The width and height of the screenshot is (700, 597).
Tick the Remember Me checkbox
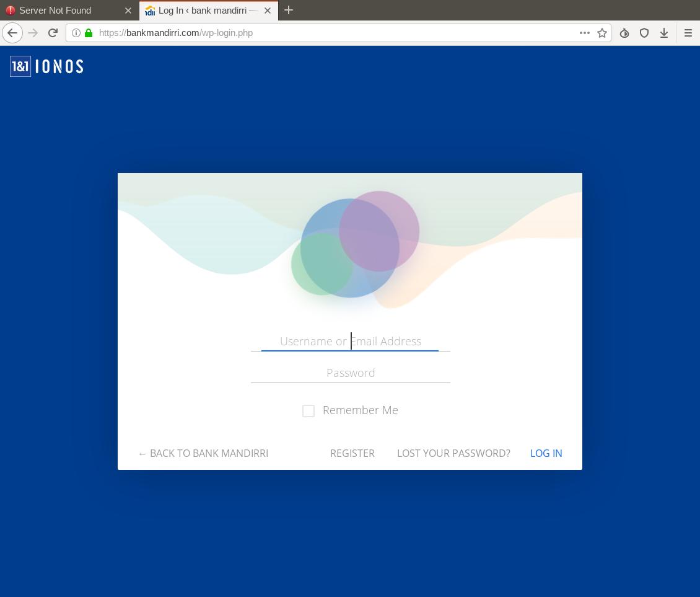308,410
